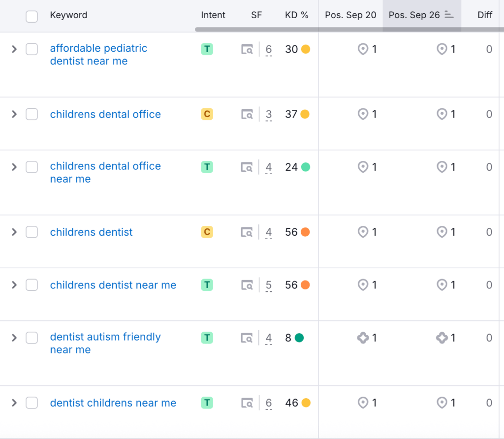Click the horizontal scrollbar below column headers
Screen dimensions: 504x439
click(345, 30)
